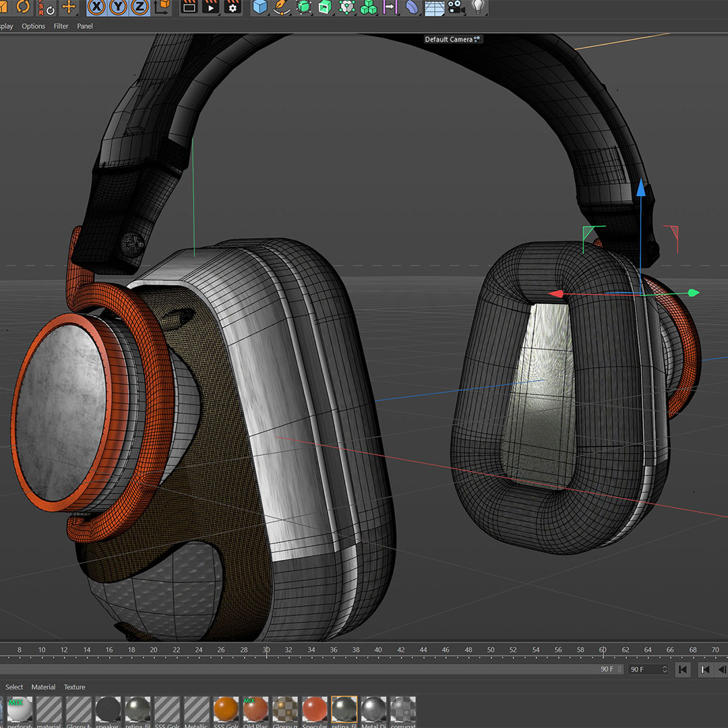Switch to the Texture tab
The image size is (728, 728).
(x=74, y=687)
